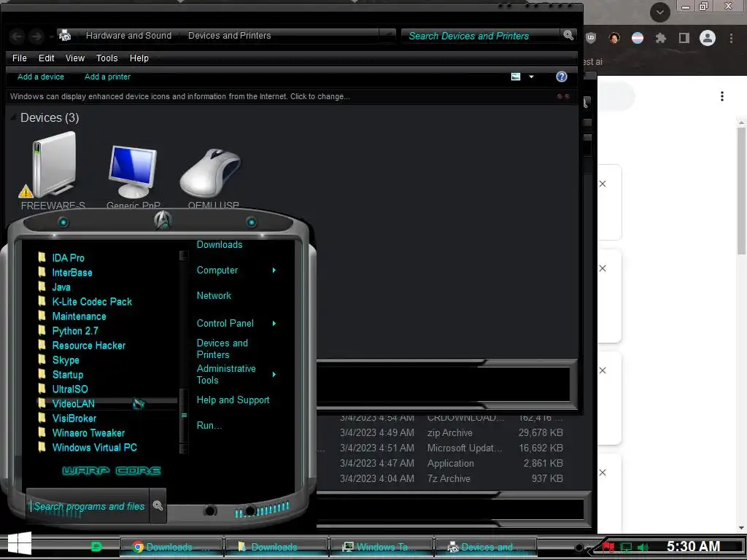The height and width of the screenshot is (560, 747).
Task: Open the Maintenance folder
Action: coord(79,316)
